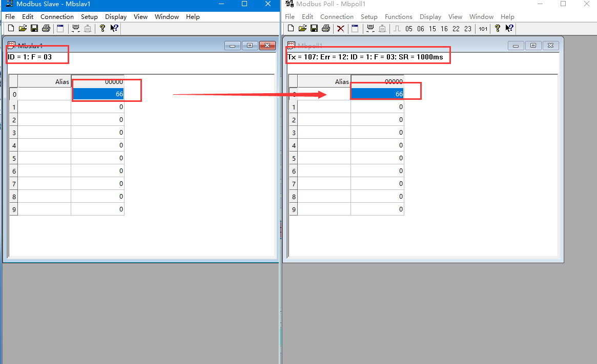Click function 16 write registers button
The image size is (597, 364).
[x=444, y=29]
